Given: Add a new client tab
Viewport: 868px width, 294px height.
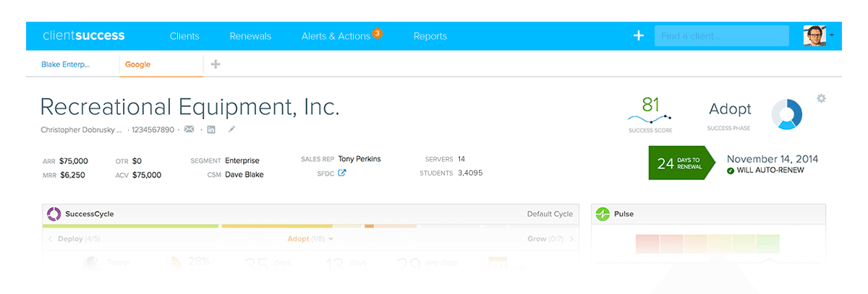Looking at the screenshot, I should click(216, 64).
